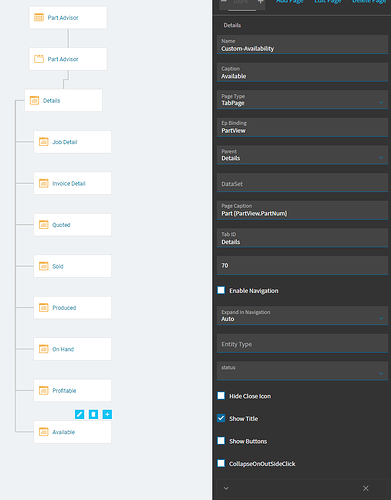Toggle the CollapseOnOutSideClick checkbox
Viewport: 391px width, 500px height.
(x=221, y=463)
